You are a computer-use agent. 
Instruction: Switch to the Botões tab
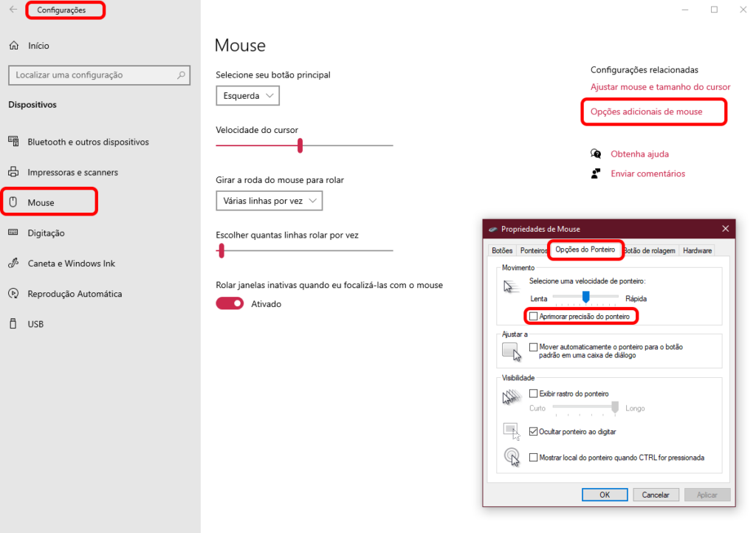[502, 250]
